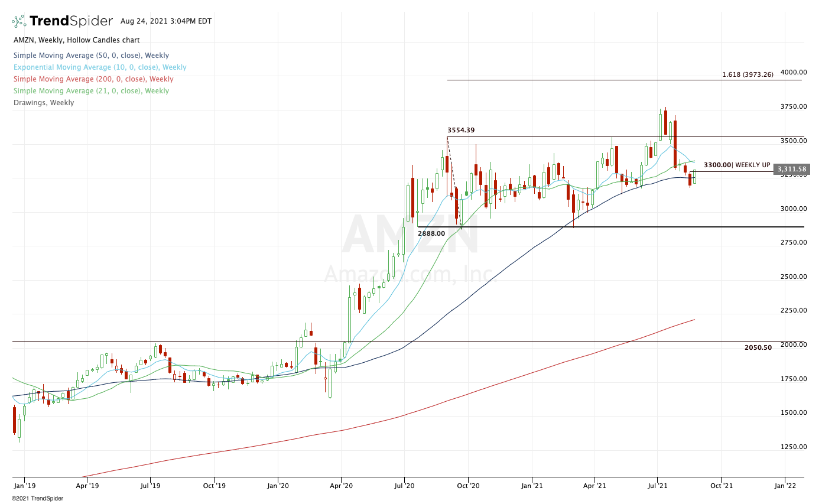This screenshot has height=504, width=822.
Task: Click the 2500.00 price axis label
Action: 793,277
